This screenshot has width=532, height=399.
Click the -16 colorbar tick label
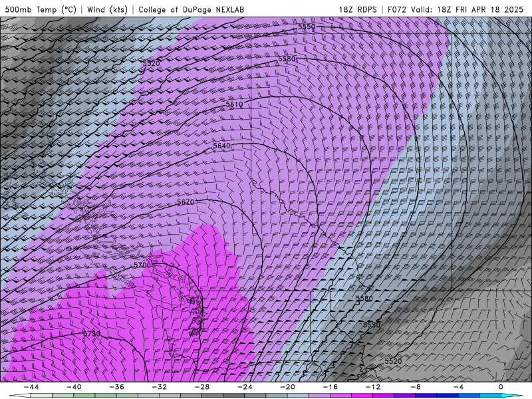point(330,387)
